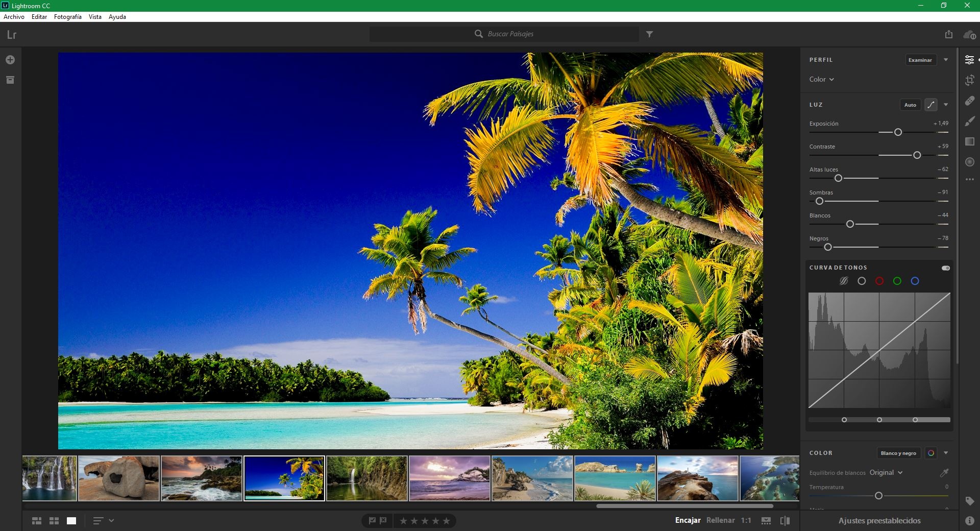Click the Buscar Paisajes search field
The height and width of the screenshot is (531, 980).
click(x=504, y=34)
